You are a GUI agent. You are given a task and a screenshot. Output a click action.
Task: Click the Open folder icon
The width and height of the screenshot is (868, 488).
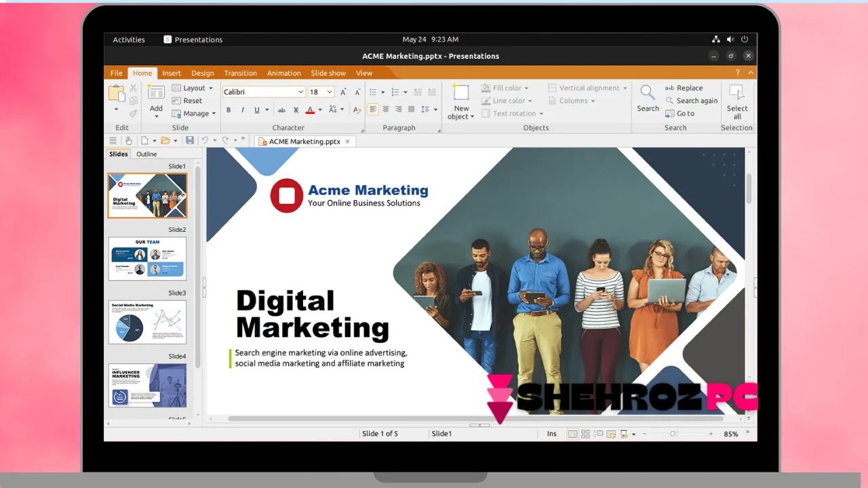pos(165,140)
